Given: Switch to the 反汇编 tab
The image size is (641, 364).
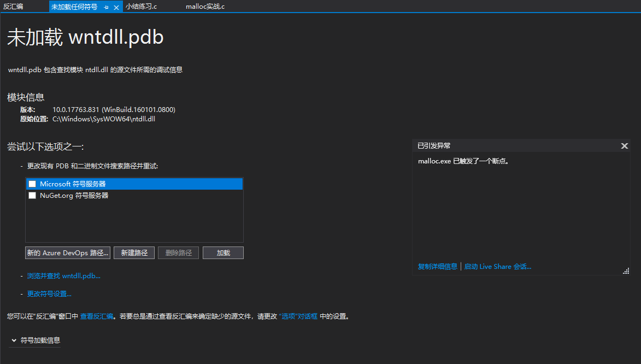Looking at the screenshot, I should pos(13,7).
